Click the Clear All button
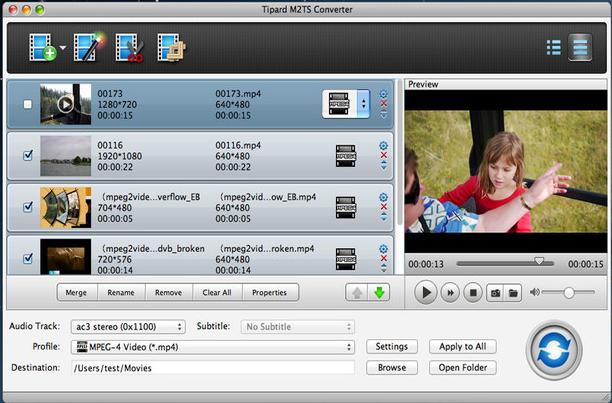This screenshot has width=612, height=403. pos(217,293)
